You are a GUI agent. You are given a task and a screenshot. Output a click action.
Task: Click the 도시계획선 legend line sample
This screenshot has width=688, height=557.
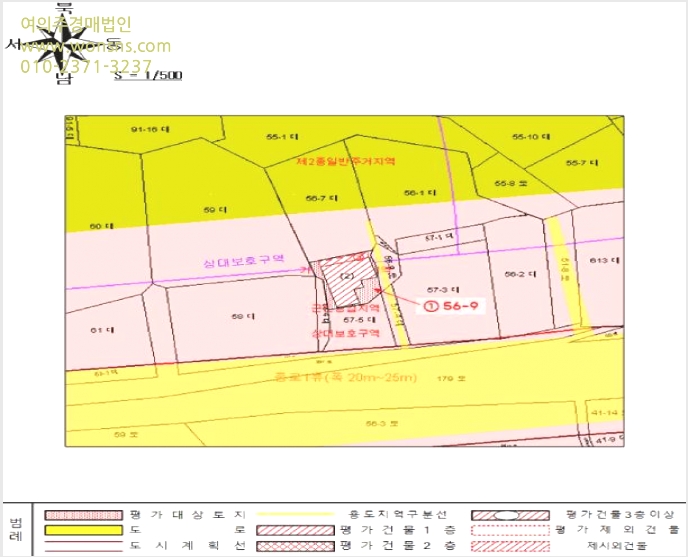click(x=83, y=546)
